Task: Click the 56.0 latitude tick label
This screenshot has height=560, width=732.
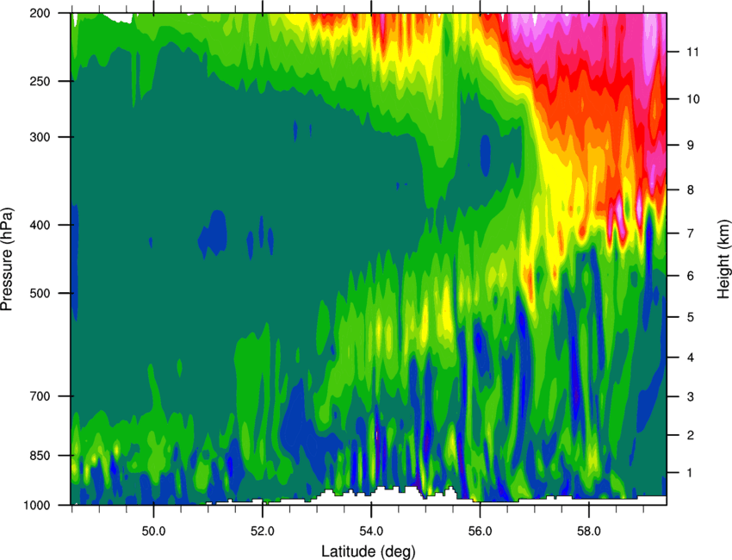Action: [x=481, y=532]
